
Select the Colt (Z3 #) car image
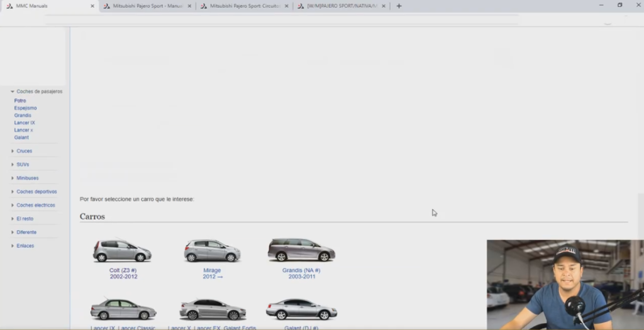[123, 250]
